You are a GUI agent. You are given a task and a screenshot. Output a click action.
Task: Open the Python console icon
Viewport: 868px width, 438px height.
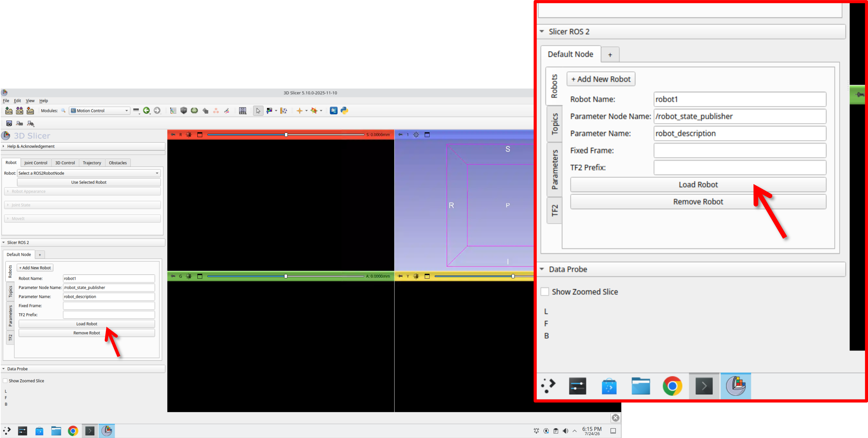click(x=344, y=111)
